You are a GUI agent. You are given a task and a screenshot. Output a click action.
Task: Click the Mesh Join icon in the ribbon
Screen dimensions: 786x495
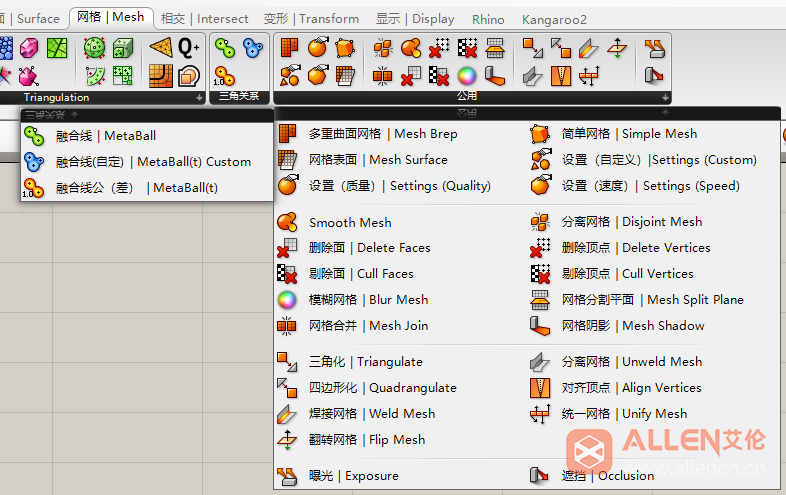coord(383,76)
